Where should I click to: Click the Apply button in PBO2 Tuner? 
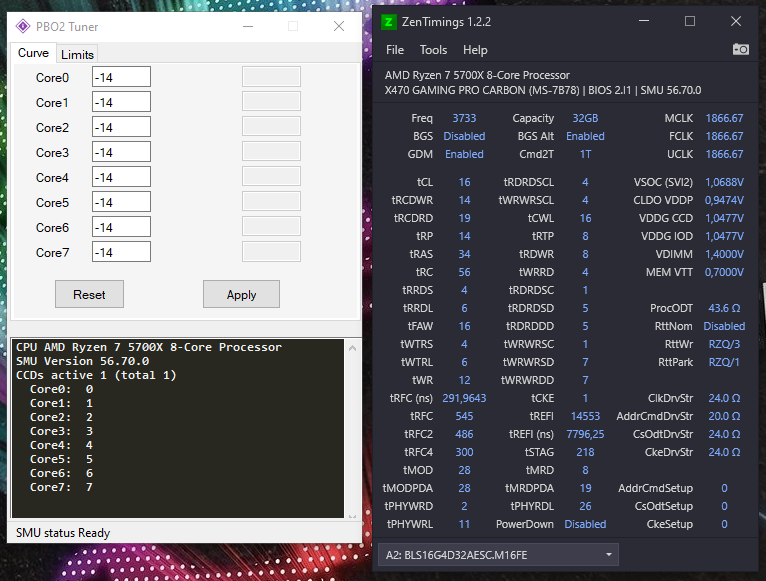pos(241,294)
